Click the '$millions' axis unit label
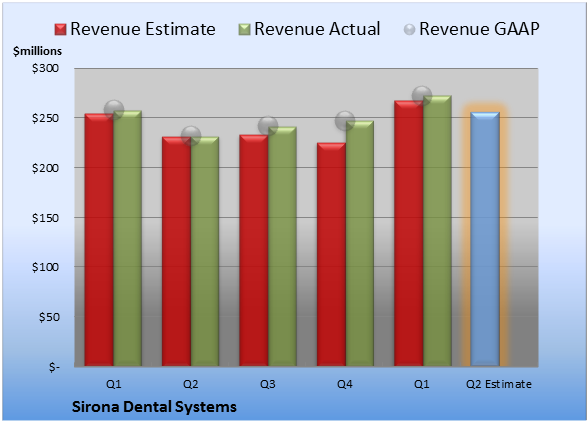 (x=38, y=51)
